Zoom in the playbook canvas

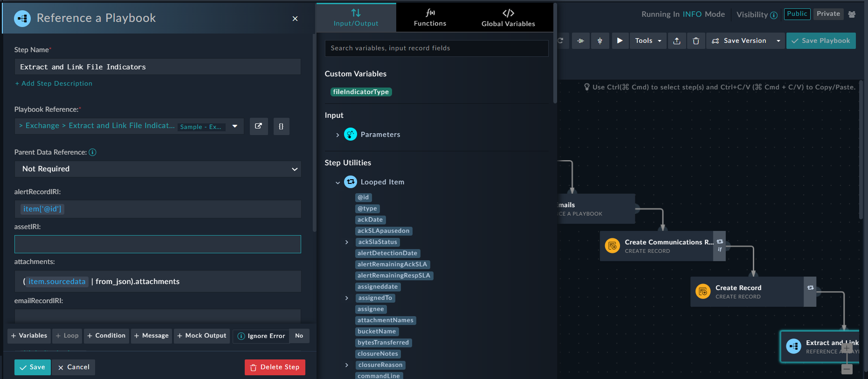coord(847,347)
